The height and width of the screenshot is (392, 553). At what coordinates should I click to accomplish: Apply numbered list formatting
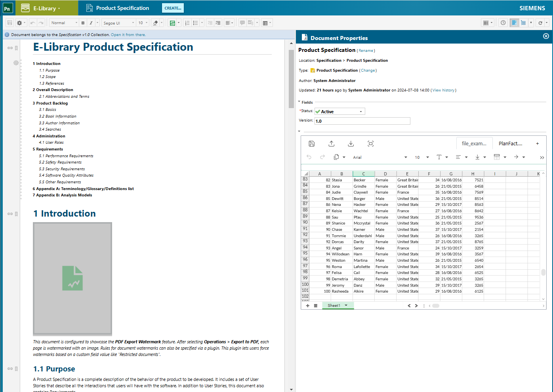187,23
